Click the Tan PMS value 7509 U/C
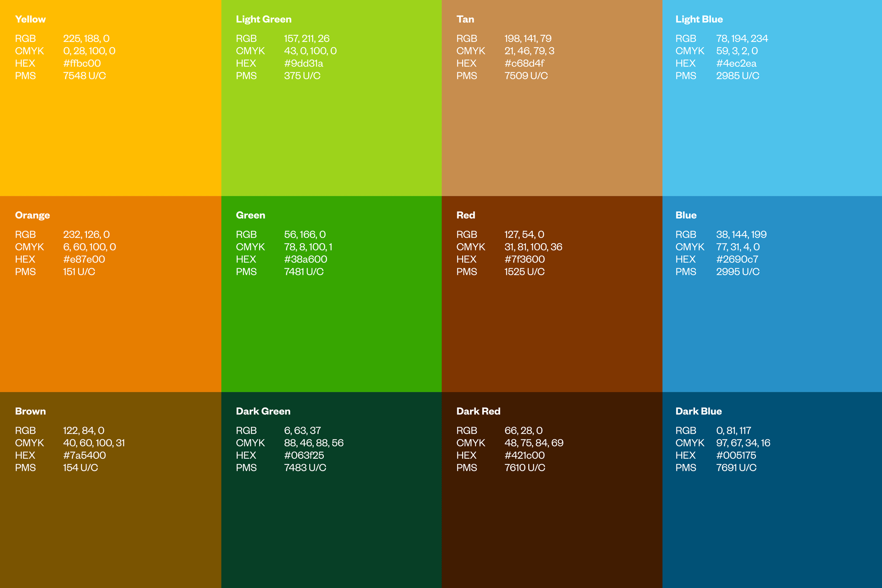Viewport: 882px width, 588px height. 526,76
